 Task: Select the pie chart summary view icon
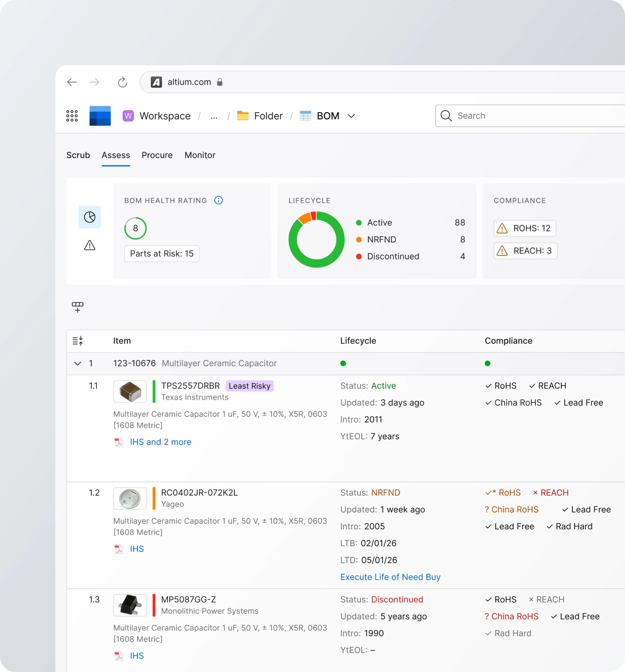pos(89,217)
